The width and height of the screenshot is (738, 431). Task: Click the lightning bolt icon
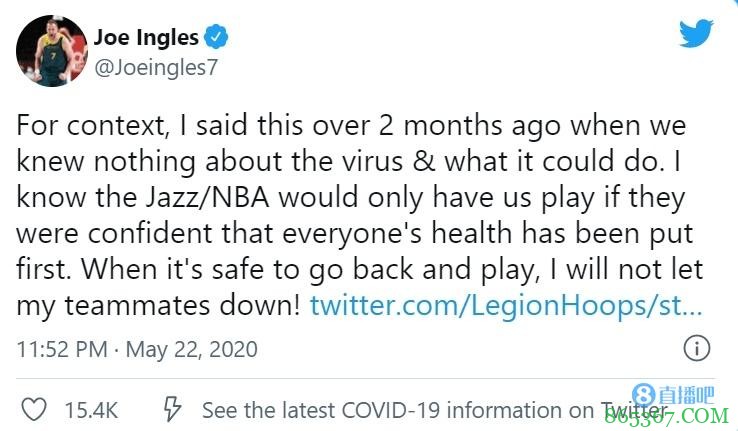click(171, 409)
